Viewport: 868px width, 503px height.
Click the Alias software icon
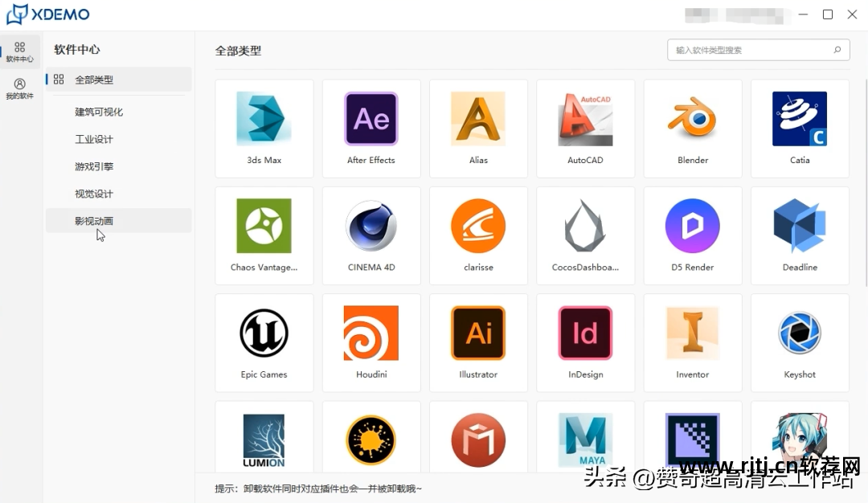478,119
